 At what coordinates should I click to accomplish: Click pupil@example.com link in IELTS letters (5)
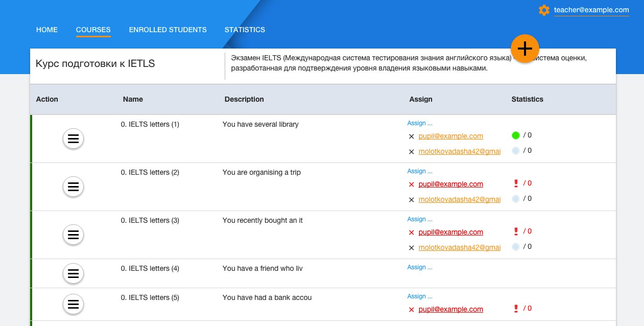[x=450, y=309]
